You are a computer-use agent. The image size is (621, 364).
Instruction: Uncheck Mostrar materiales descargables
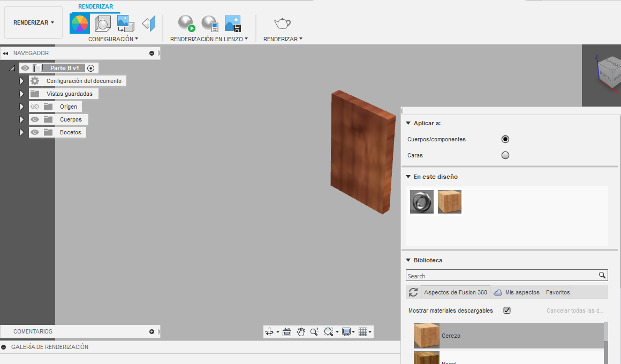pos(507,310)
